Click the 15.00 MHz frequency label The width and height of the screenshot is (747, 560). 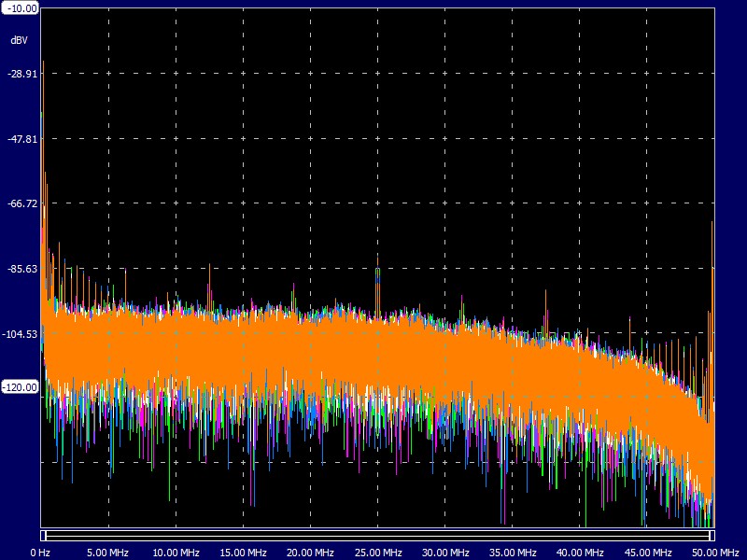pyautogui.click(x=243, y=553)
